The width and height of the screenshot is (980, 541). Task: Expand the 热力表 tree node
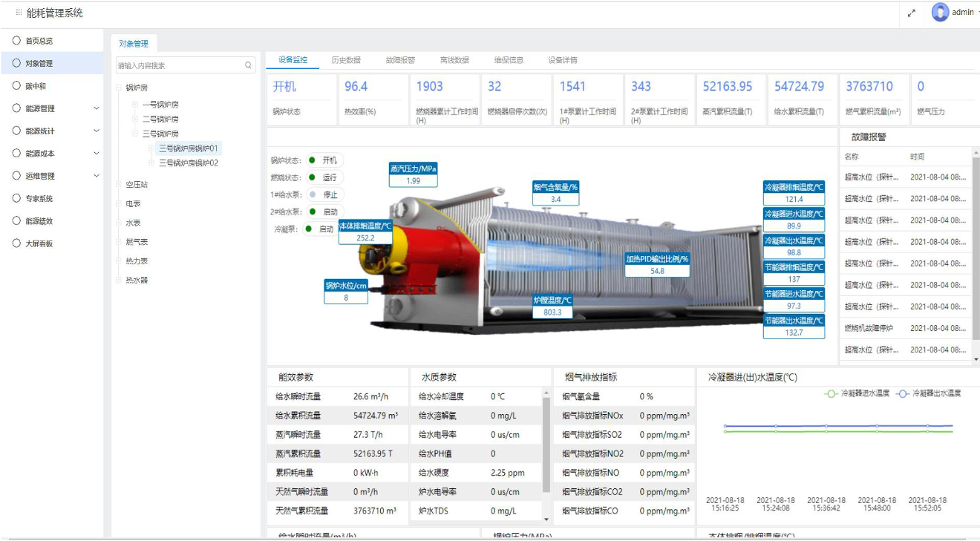[x=119, y=261]
